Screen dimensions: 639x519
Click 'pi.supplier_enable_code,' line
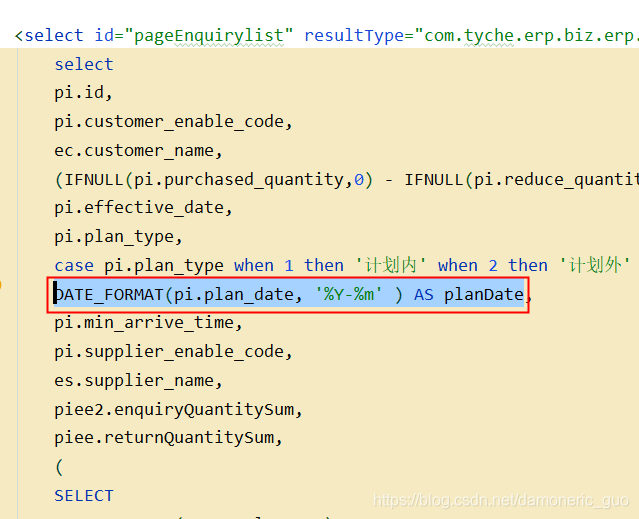[174, 352]
